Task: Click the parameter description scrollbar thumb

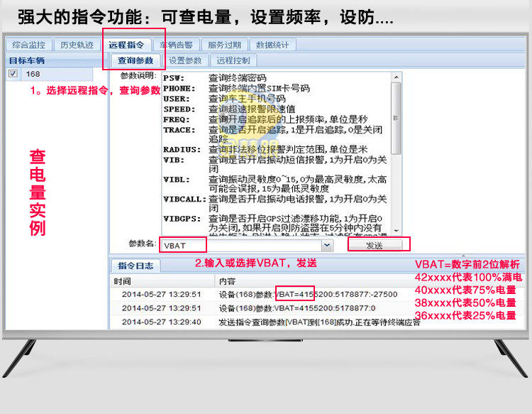Action: [396, 118]
